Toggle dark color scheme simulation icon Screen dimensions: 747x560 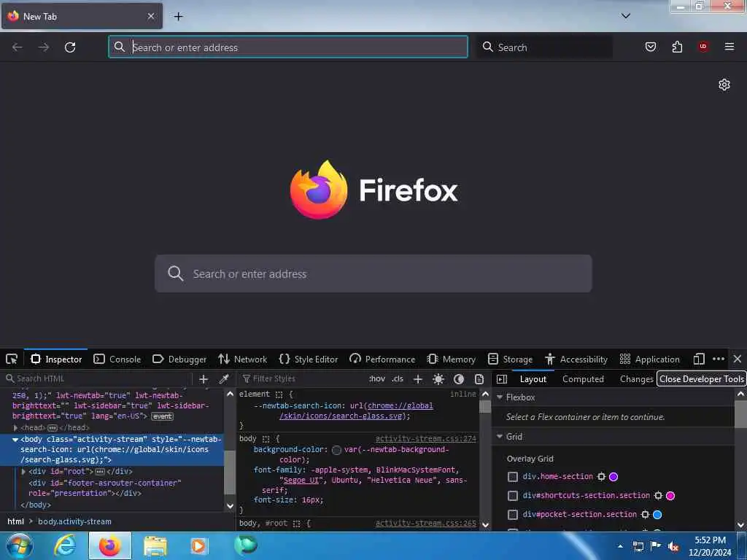[x=459, y=379]
